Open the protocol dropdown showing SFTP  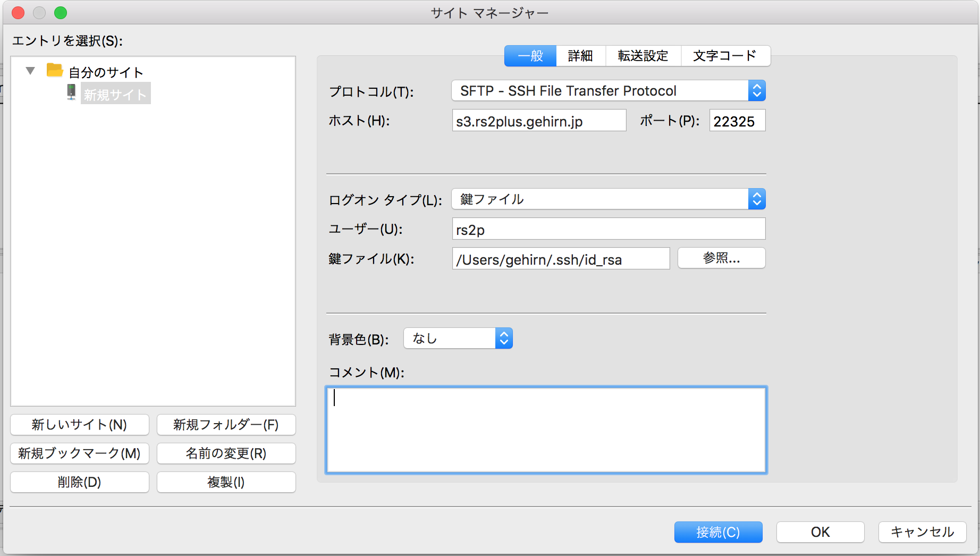[608, 91]
